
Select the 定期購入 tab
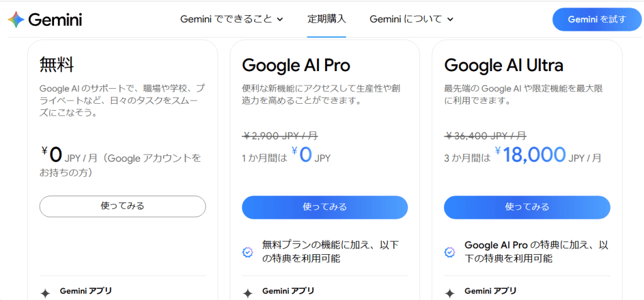tap(326, 19)
